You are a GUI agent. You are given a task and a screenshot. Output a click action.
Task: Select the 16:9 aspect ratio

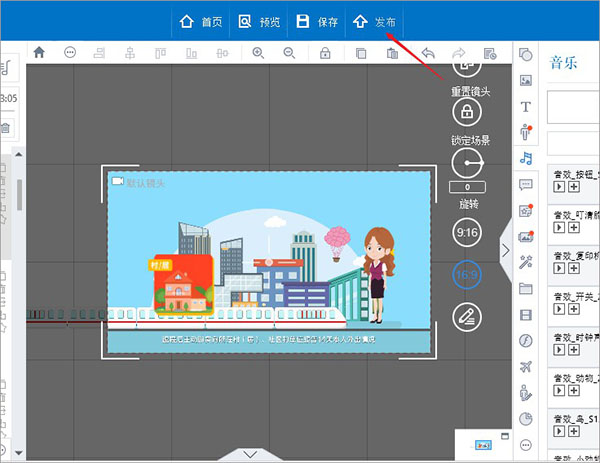(x=467, y=274)
